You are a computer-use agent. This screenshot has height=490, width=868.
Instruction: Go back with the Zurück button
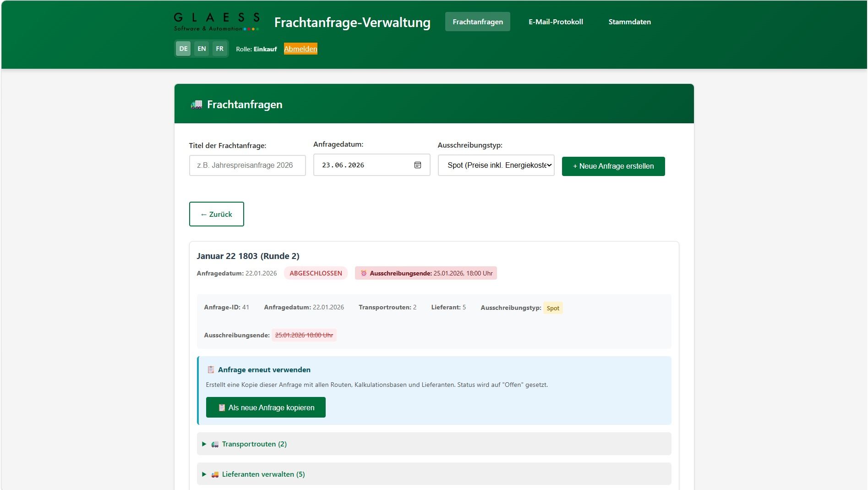tap(216, 214)
